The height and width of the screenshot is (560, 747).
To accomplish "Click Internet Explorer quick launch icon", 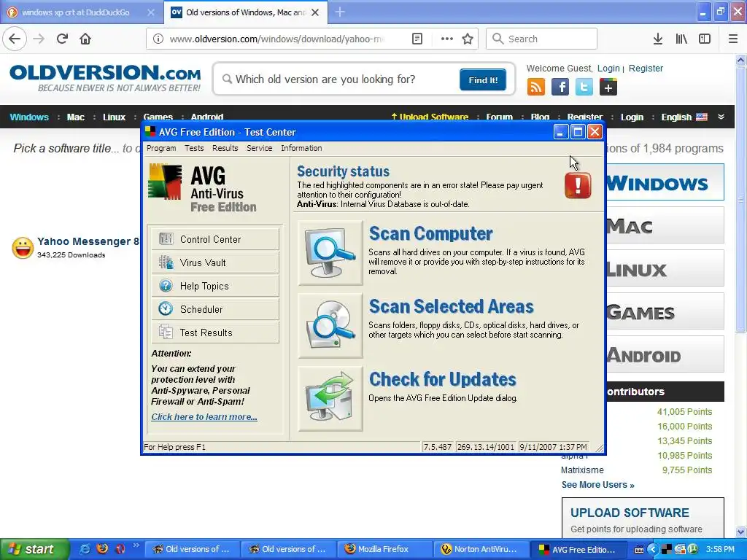I will [x=85, y=549].
